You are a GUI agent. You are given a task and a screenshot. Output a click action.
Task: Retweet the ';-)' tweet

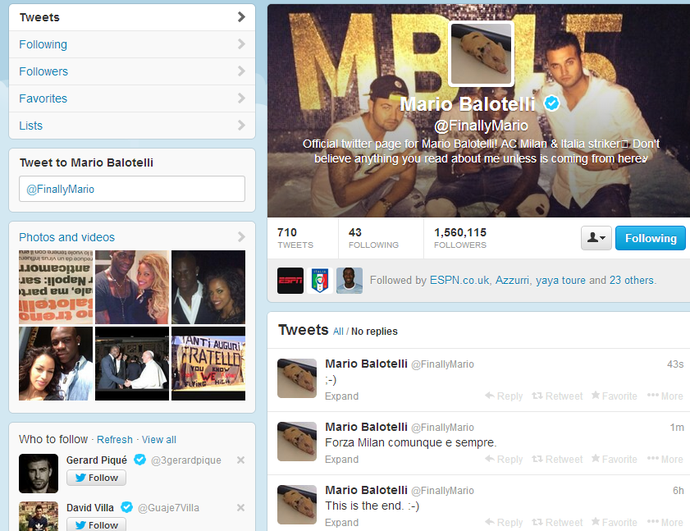(x=557, y=396)
